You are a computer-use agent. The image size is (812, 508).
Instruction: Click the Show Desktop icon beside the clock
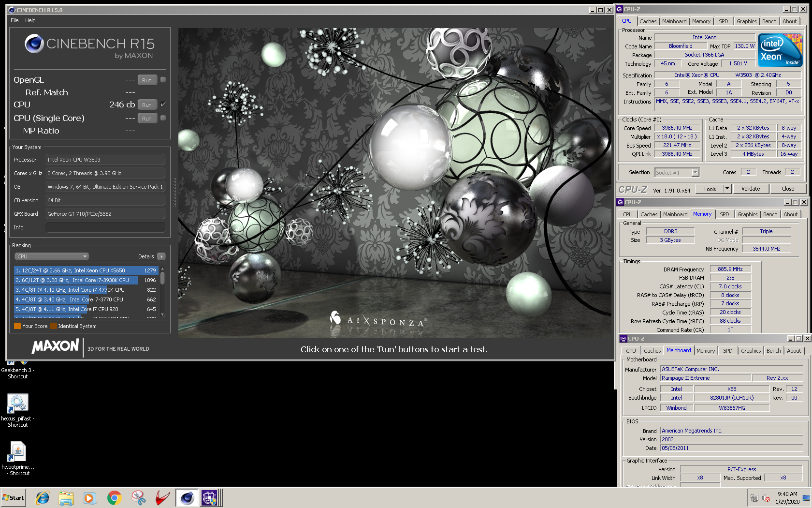(x=806, y=498)
